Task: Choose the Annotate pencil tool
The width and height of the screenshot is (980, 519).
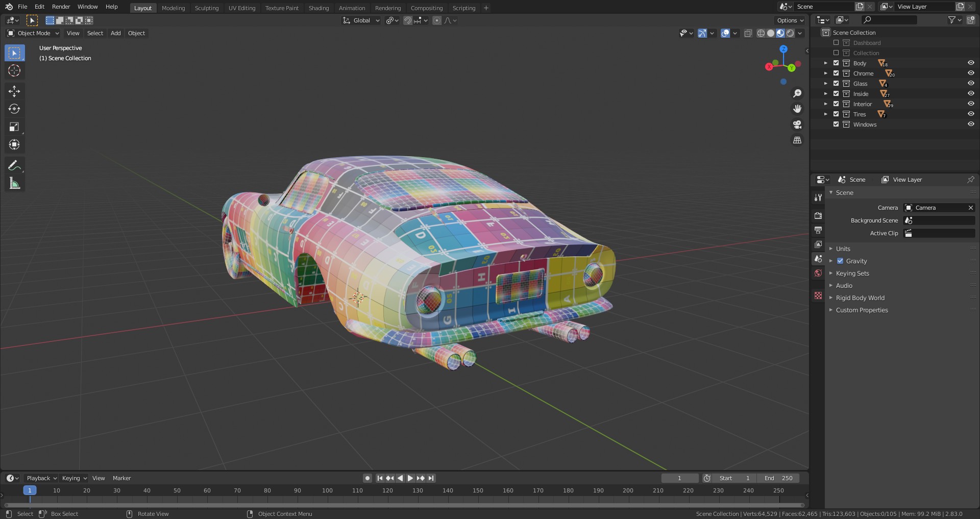Action: click(x=14, y=166)
